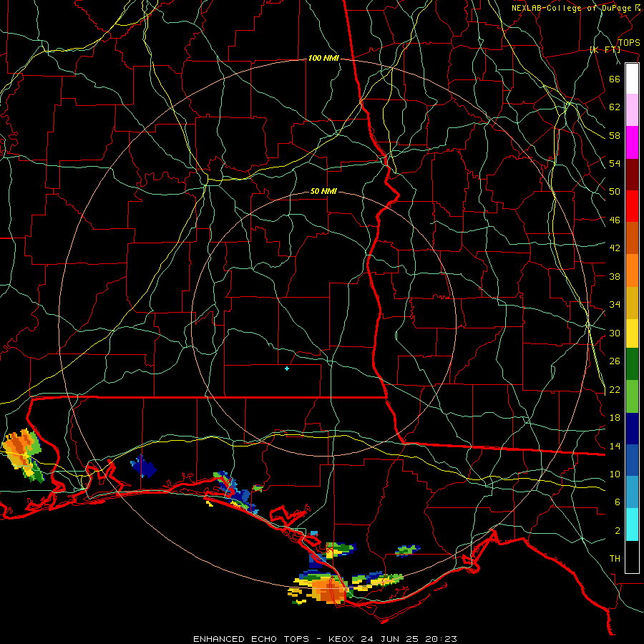Click the legend value 38
The image size is (644, 644).
[615, 276]
